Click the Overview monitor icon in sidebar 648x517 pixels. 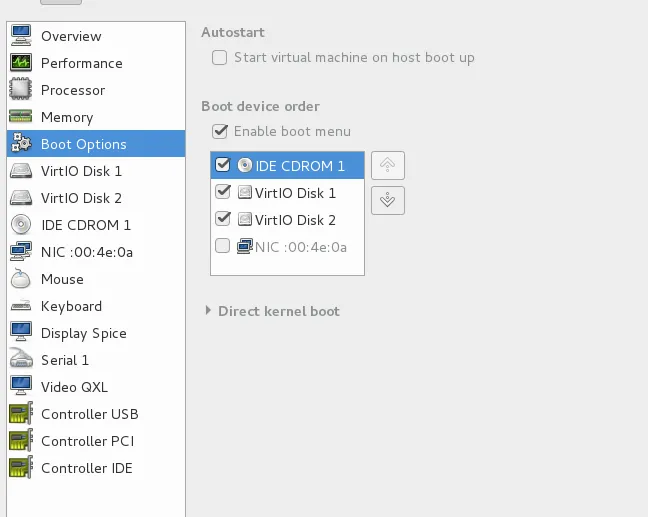coord(21,36)
